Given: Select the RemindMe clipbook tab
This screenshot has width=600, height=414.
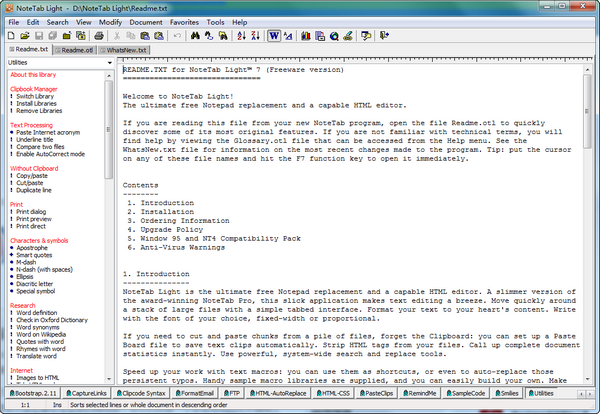Looking at the screenshot, I should tap(420, 393).
